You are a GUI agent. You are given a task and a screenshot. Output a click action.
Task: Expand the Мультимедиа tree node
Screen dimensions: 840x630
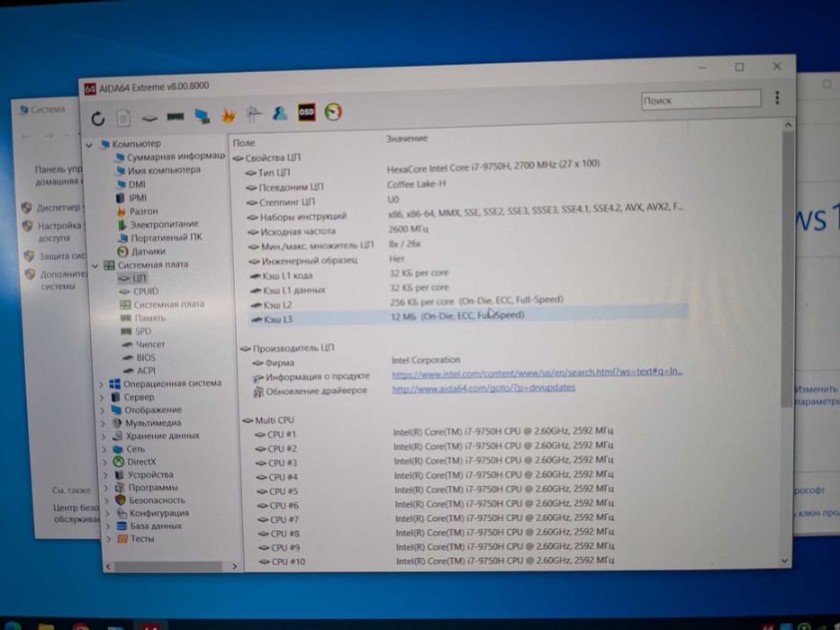104,424
